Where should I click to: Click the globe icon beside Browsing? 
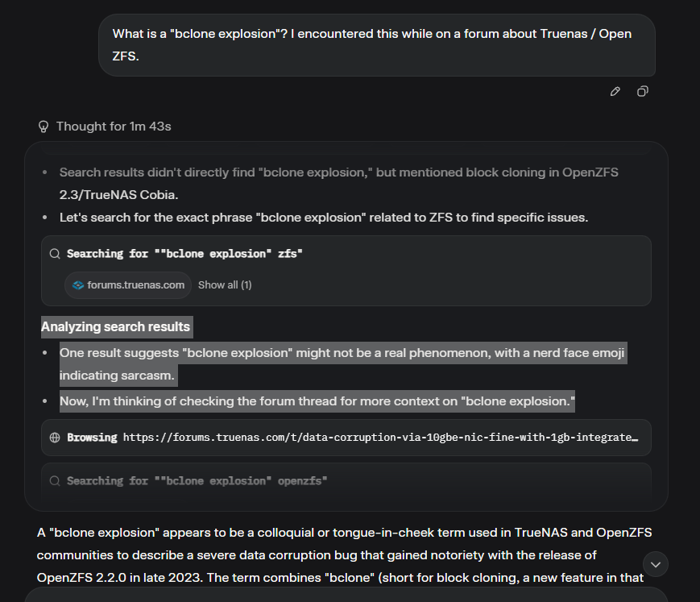pos(55,438)
